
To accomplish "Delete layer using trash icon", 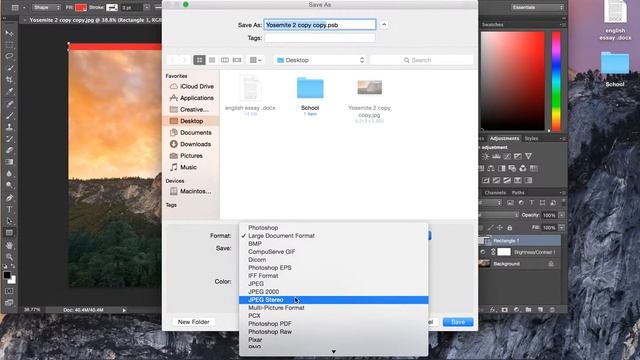I will (552, 310).
